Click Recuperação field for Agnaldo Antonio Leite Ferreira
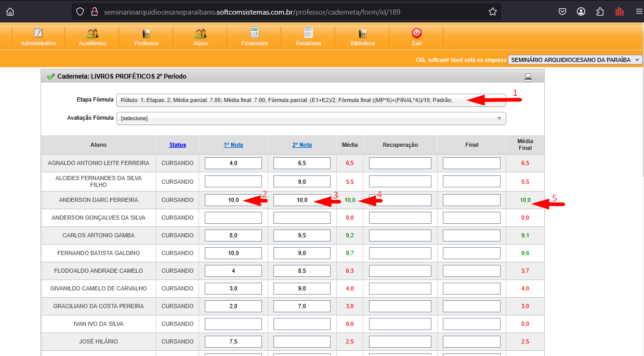The width and height of the screenshot is (644, 356). point(400,163)
